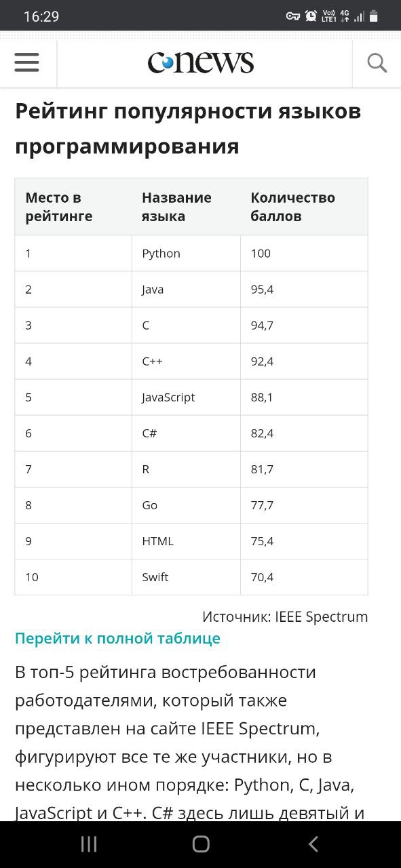Tap the CNews logo

coord(201,62)
